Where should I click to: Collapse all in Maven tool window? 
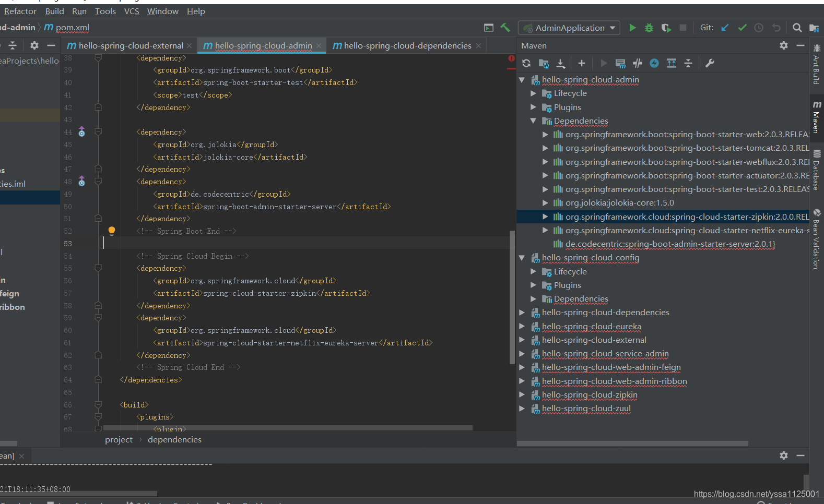(688, 63)
